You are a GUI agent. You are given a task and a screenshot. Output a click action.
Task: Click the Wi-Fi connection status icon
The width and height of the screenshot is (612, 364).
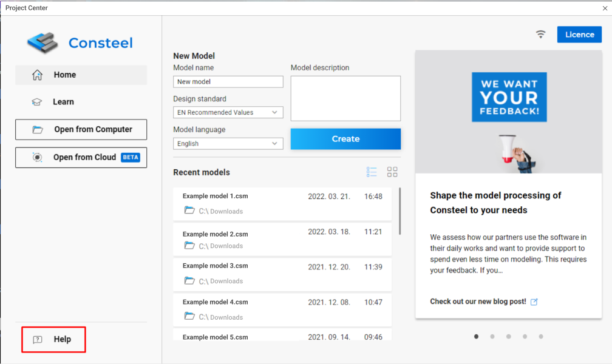coord(540,35)
